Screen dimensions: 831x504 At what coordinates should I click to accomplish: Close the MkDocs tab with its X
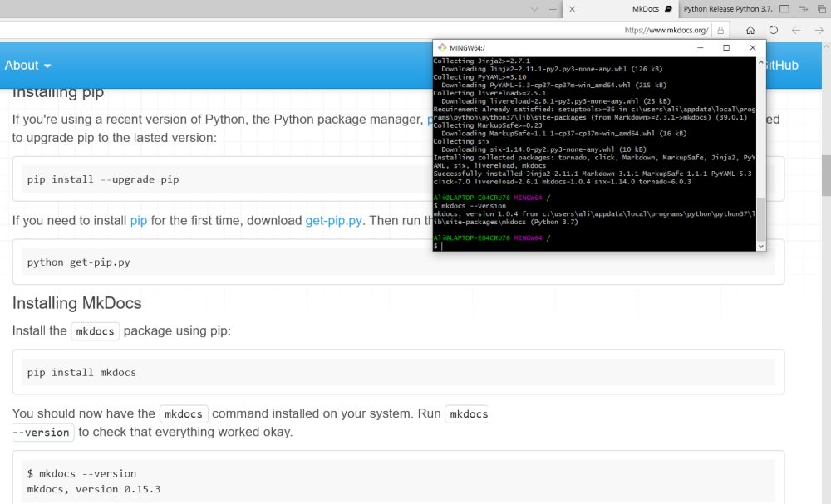[573, 9]
